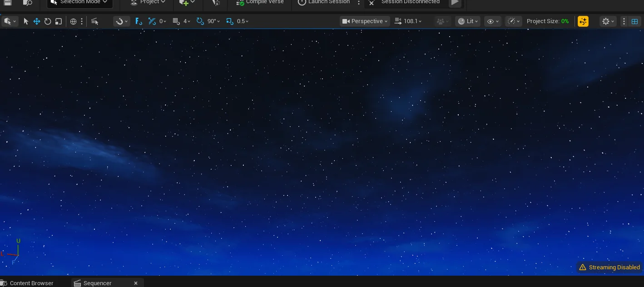Click Launch Session button

324,2
